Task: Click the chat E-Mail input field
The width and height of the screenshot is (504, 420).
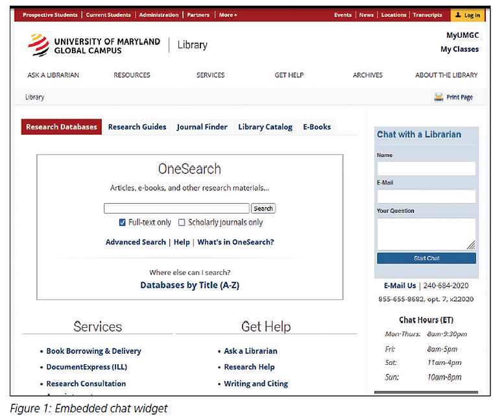Action: click(x=426, y=196)
